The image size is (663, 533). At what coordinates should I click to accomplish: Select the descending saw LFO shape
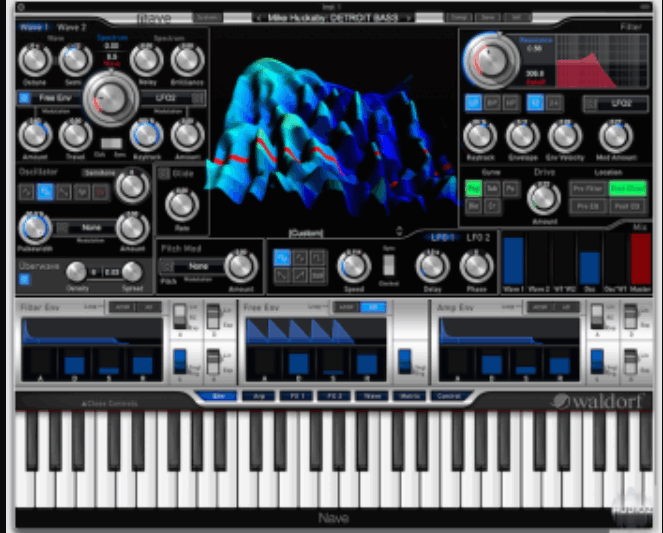click(282, 276)
